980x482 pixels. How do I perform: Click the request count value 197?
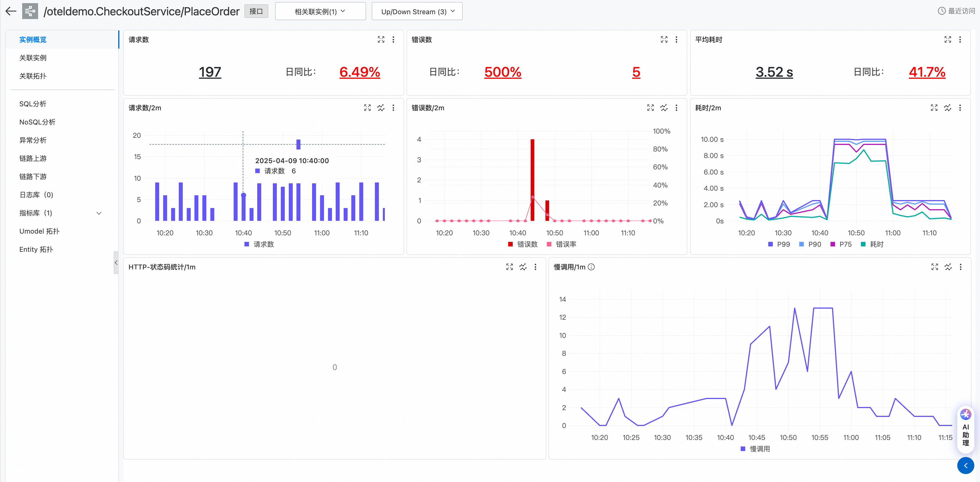(x=210, y=72)
